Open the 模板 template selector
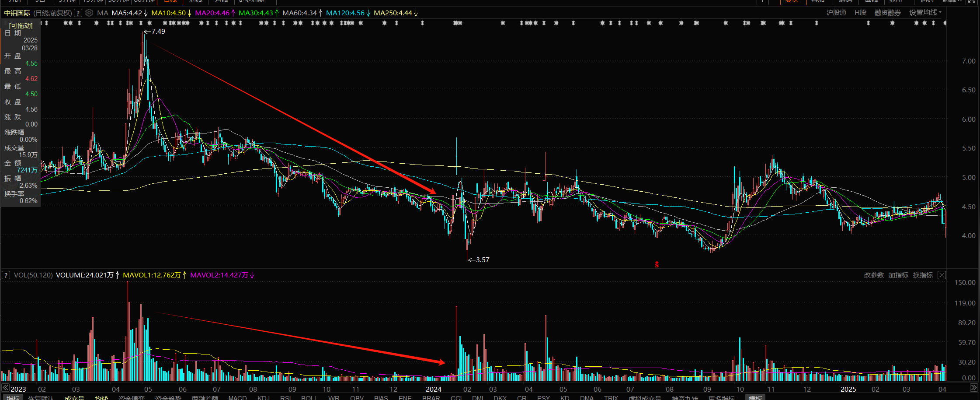Screen dimensions: 980x400 click(755, 397)
